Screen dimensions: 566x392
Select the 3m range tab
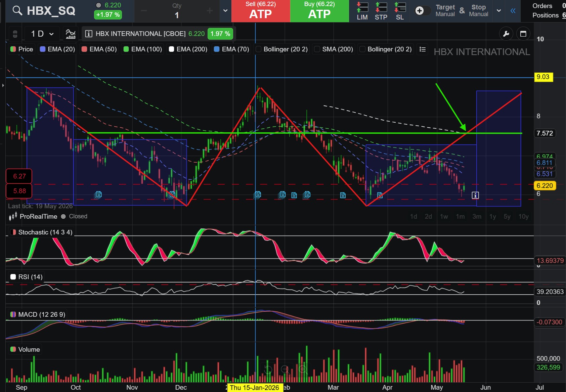[x=477, y=217]
